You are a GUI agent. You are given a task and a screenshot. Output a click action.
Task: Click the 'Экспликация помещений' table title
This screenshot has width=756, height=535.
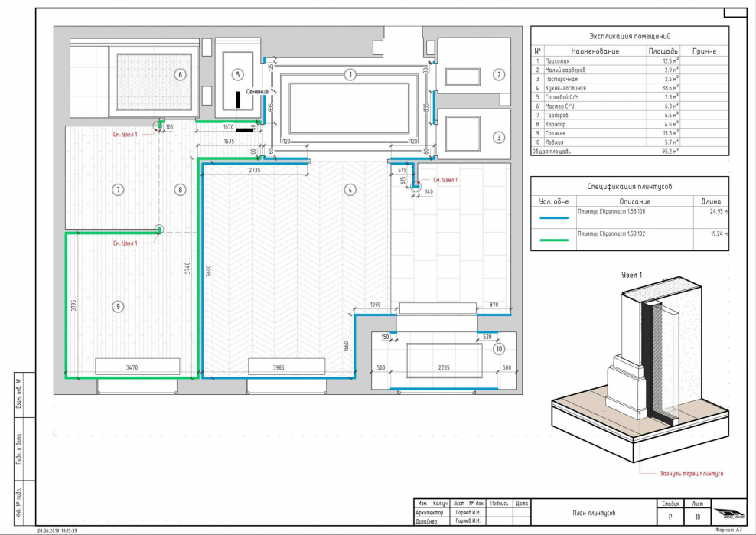point(630,36)
